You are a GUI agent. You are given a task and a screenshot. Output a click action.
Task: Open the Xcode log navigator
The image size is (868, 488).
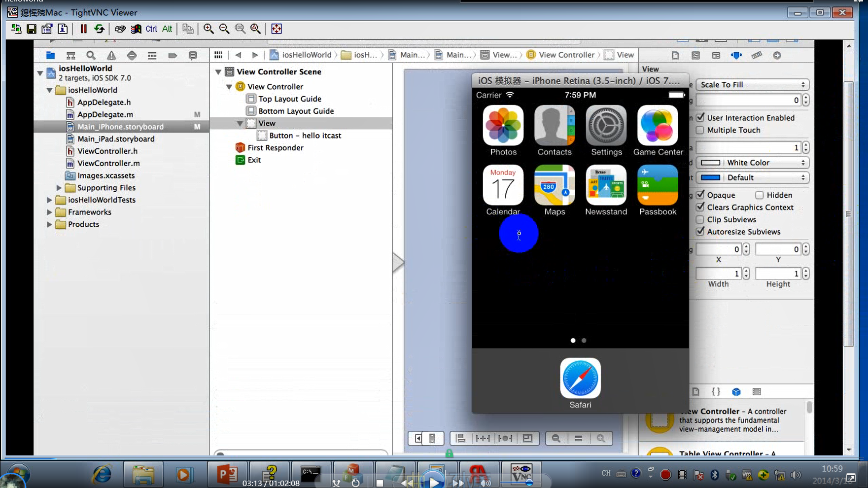click(193, 55)
